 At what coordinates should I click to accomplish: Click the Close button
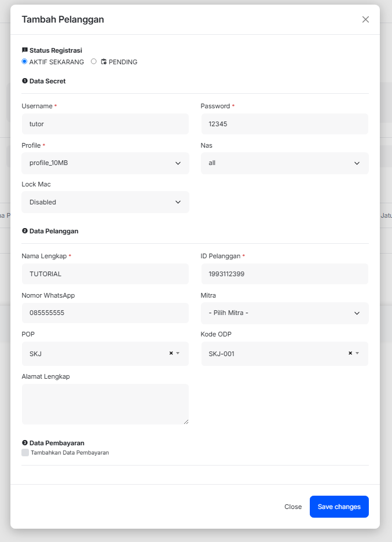(x=293, y=507)
